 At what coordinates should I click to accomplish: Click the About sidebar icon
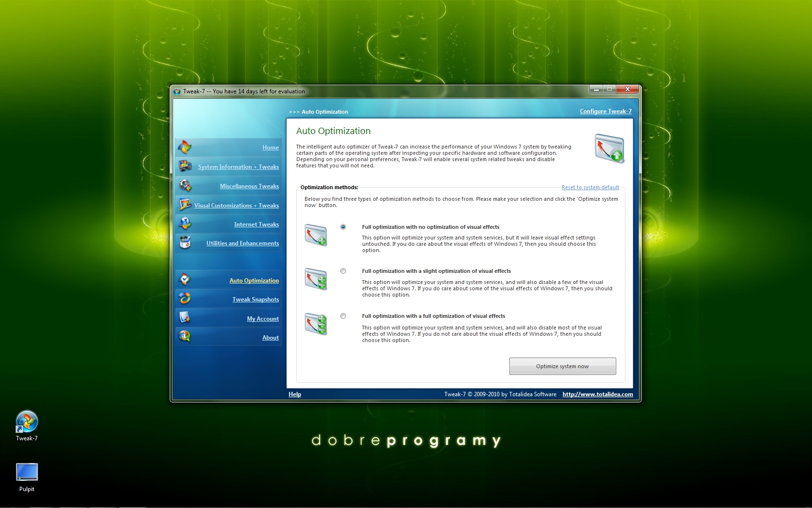tap(185, 337)
